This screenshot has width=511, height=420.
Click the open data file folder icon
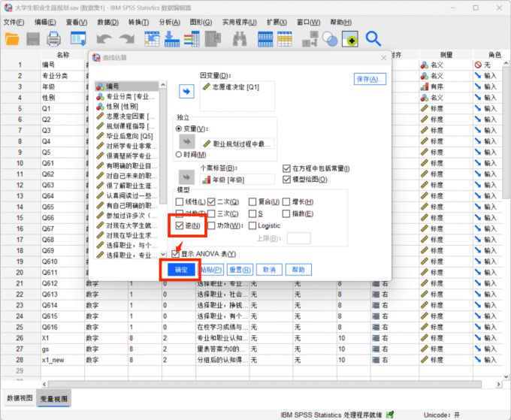point(13,38)
